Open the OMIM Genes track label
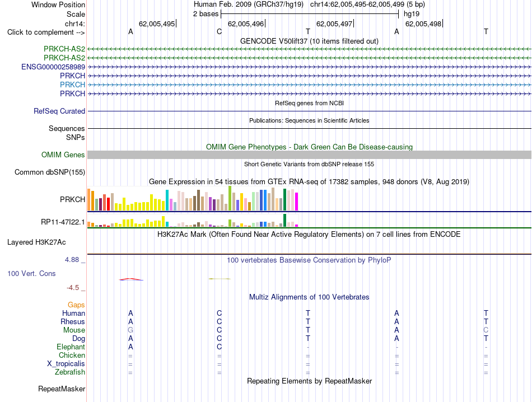Screen dimensions: 532x402 coord(63,155)
